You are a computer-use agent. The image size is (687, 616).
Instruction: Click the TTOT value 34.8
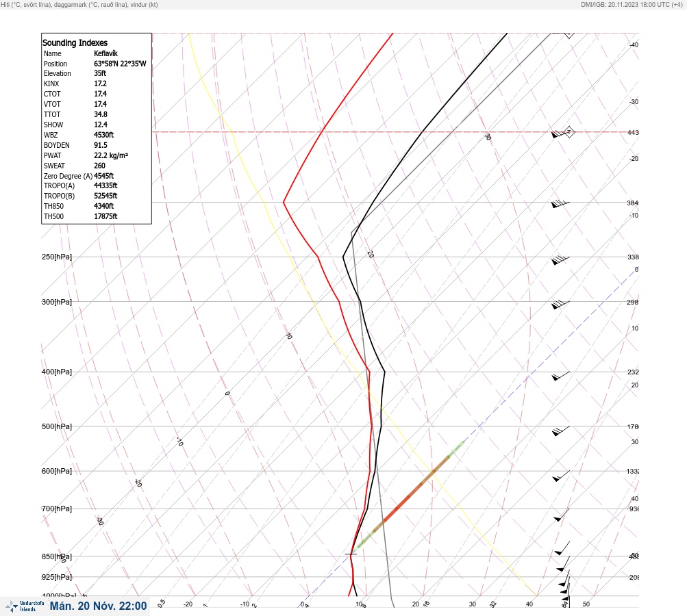[x=100, y=114]
